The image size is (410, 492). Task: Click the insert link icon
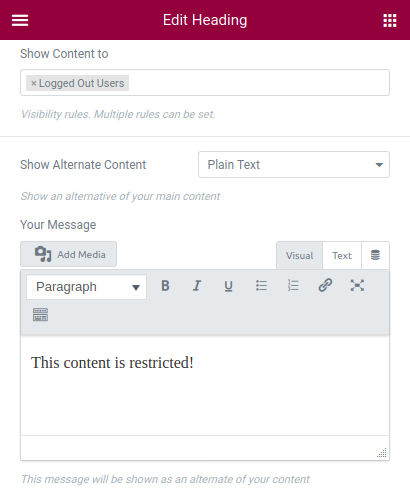[x=325, y=286]
